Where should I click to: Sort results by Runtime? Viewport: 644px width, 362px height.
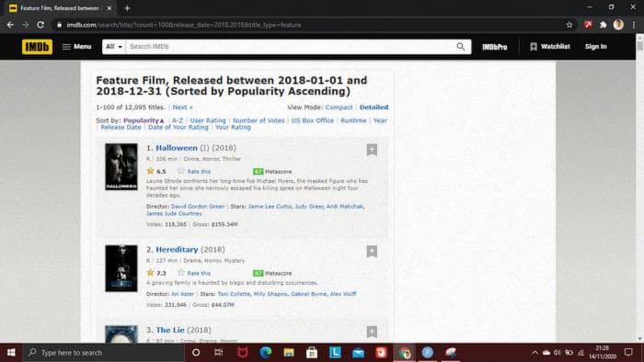pyautogui.click(x=353, y=120)
